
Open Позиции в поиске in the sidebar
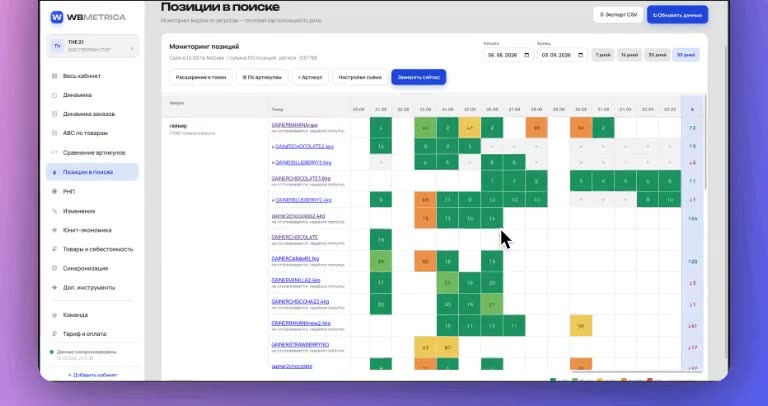coord(93,172)
